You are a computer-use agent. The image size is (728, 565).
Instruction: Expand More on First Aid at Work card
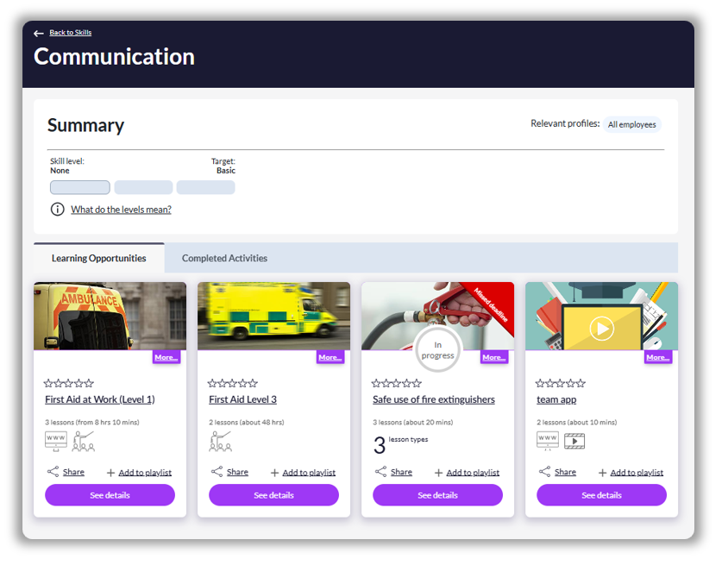pos(166,357)
